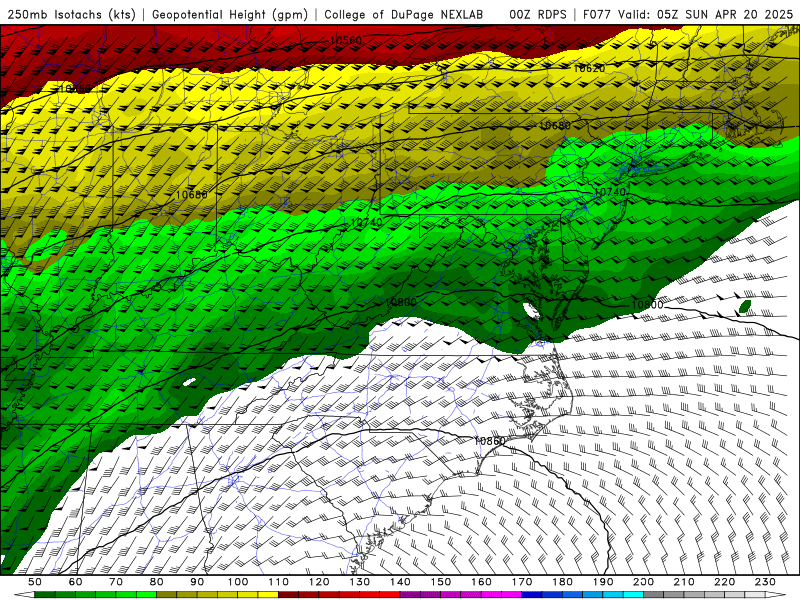
Task: Click the 'Geopotential Height (gpm)' header text
Action: tap(230, 14)
